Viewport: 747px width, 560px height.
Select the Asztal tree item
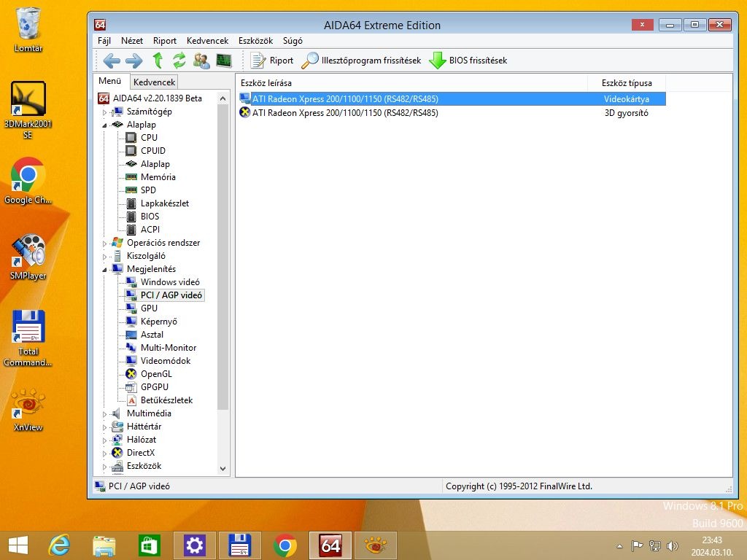[152, 335]
